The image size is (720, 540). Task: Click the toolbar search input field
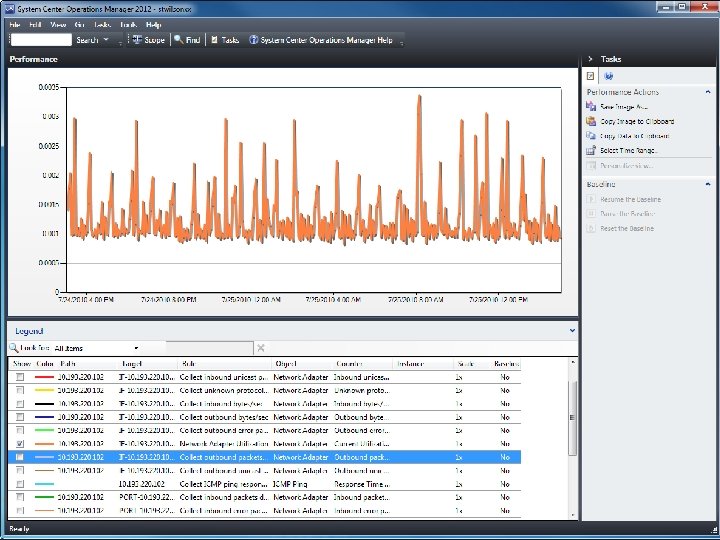pos(41,40)
